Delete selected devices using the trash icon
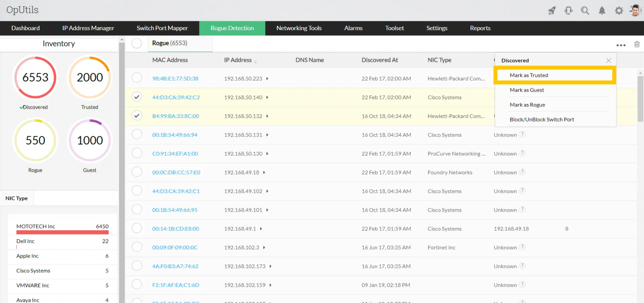This screenshot has height=303, width=644. [637, 44]
